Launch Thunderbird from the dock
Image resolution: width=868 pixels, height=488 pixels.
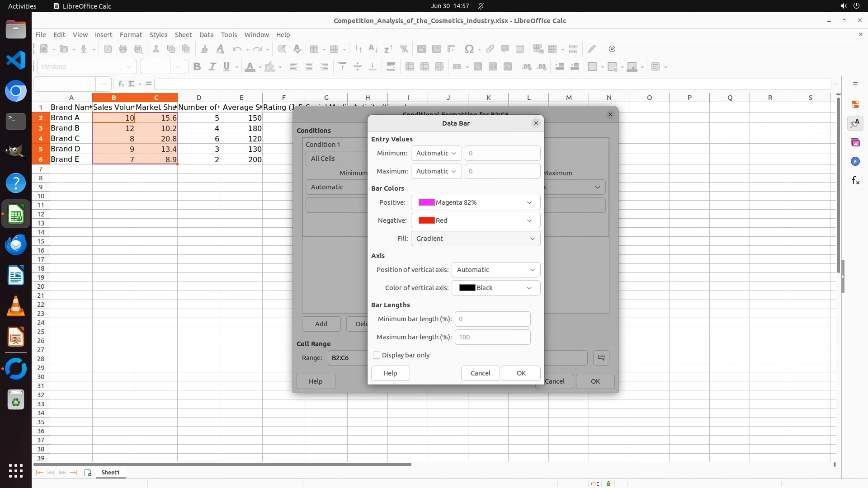coord(16,245)
